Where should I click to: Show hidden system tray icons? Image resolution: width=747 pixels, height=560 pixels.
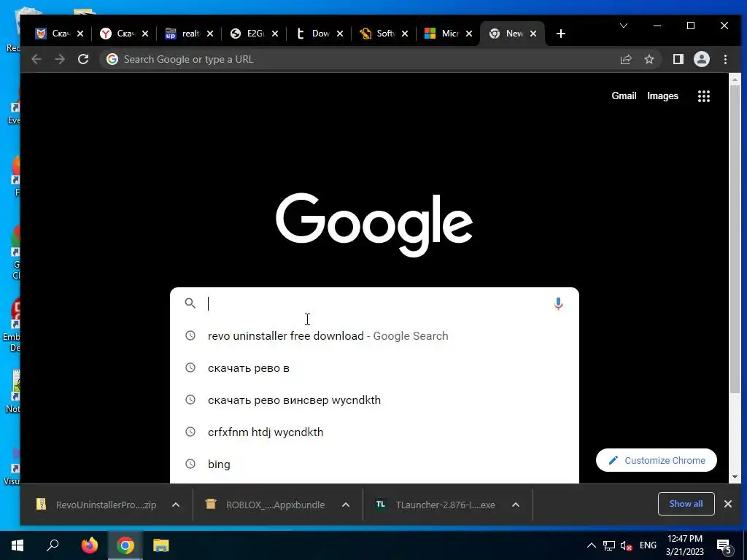tap(591, 545)
